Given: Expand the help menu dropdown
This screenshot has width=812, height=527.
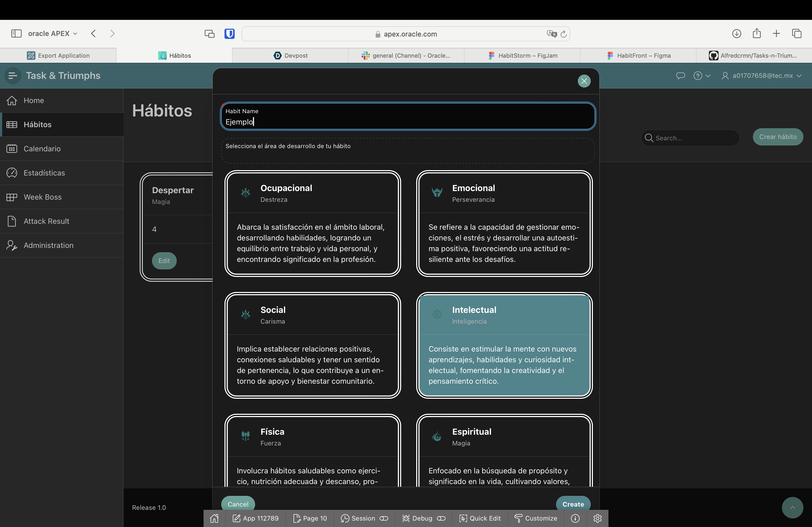Looking at the screenshot, I should 702,76.
